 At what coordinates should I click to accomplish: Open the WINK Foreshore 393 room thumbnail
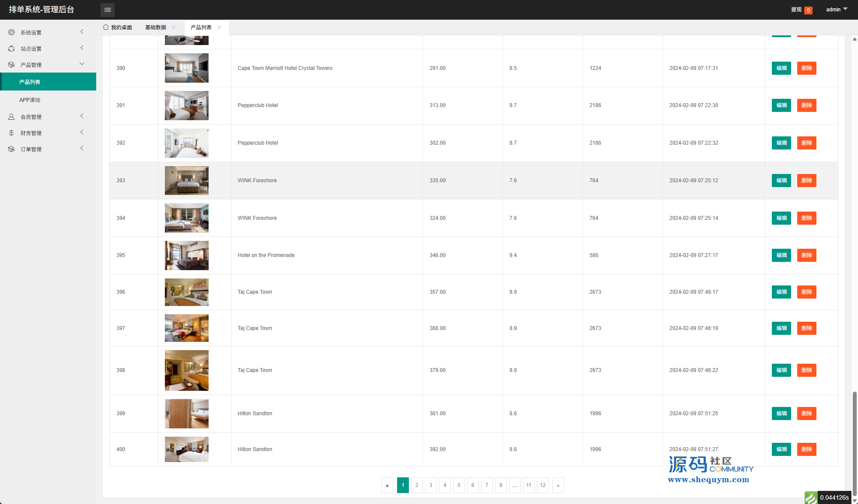click(x=187, y=181)
